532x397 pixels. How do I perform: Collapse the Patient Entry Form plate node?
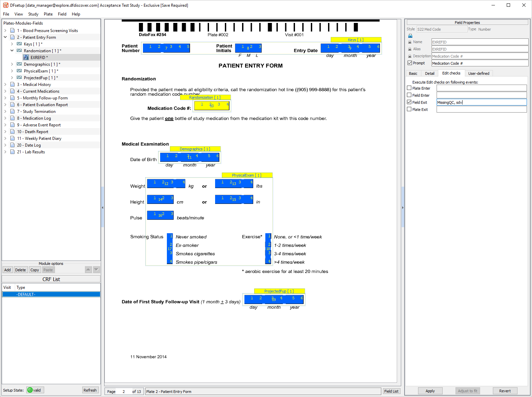click(x=5, y=37)
